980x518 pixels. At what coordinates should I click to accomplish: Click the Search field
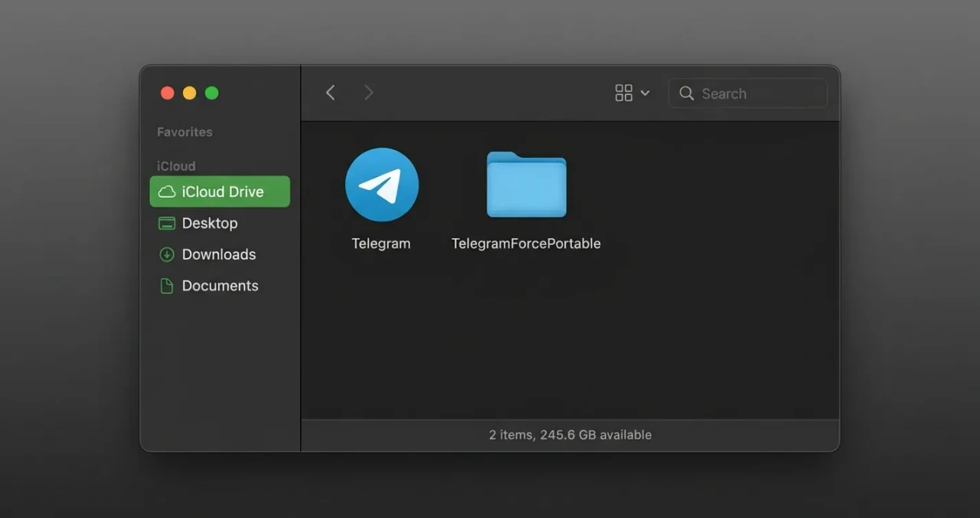(x=748, y=93)
